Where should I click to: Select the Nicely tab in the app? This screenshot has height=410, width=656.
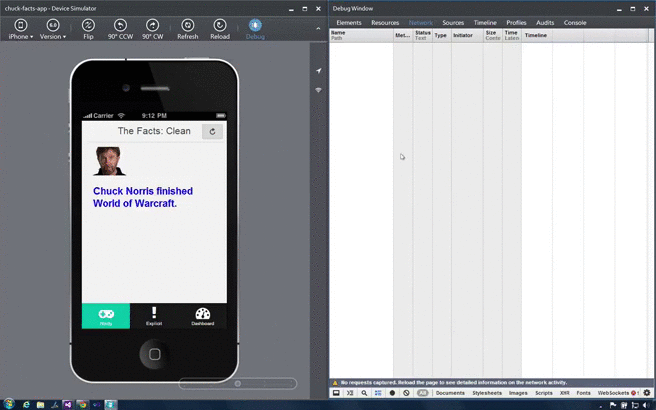(x=106, y=316)
